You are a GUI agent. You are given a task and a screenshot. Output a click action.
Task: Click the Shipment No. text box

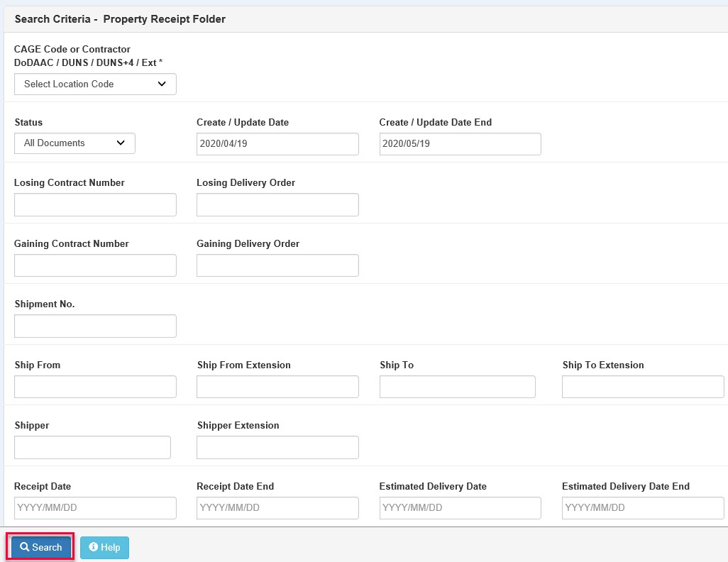tap(95, 326)
